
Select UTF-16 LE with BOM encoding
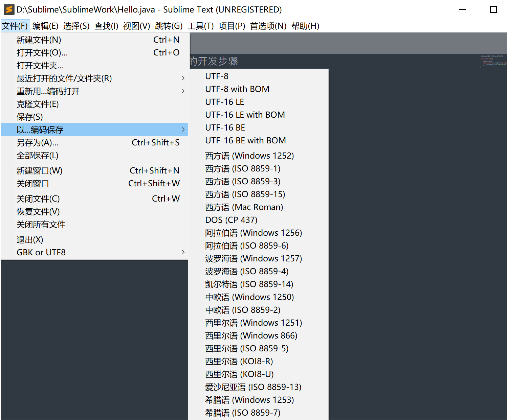258,115
